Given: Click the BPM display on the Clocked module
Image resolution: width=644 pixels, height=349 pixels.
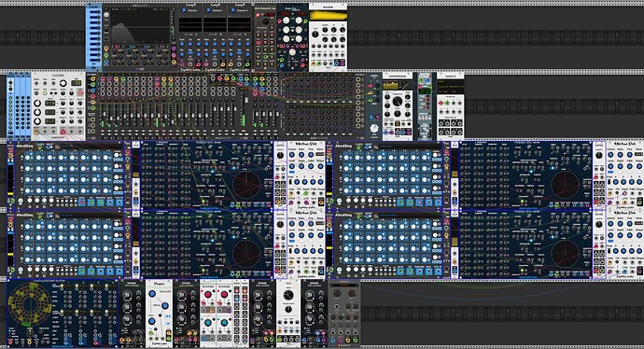Looking at the screenshot, I should pos(76,83).
